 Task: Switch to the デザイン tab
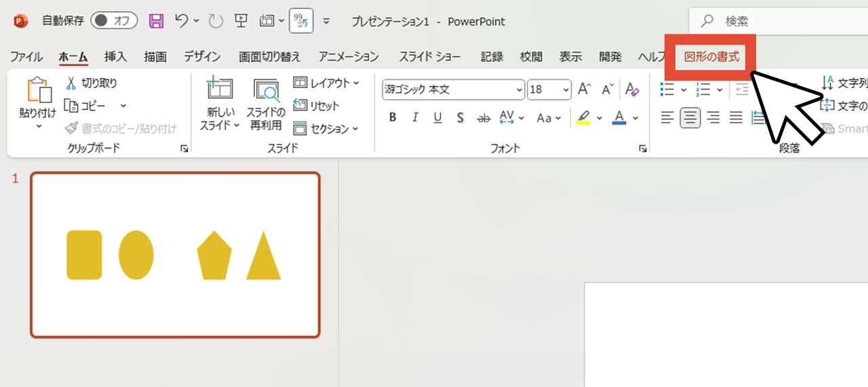(x=203, y=57)
